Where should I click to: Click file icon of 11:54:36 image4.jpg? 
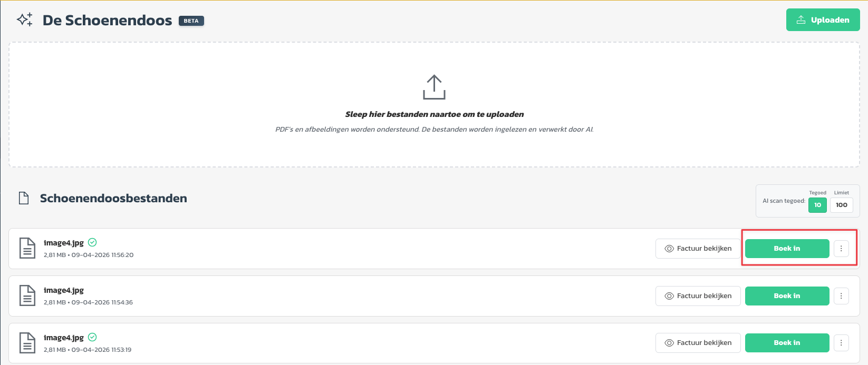pos(27,295)
